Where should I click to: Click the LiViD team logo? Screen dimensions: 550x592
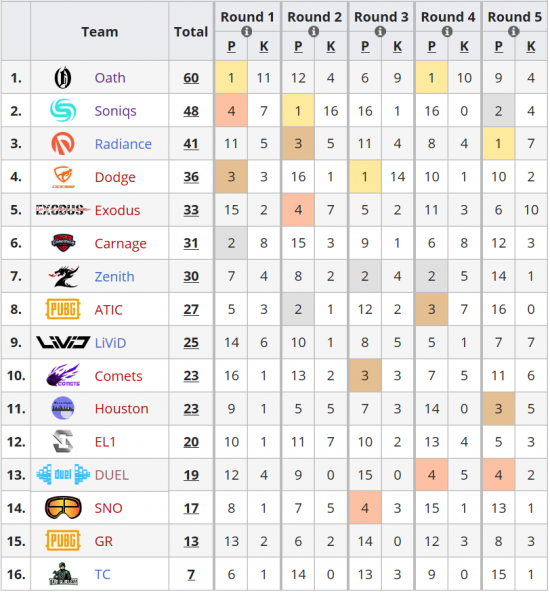[63, 342]
